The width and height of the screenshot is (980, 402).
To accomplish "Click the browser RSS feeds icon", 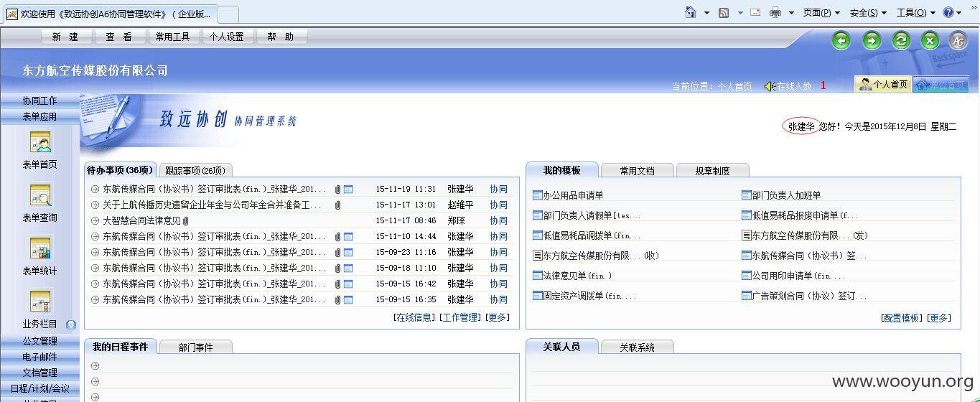I will (724, 12).
